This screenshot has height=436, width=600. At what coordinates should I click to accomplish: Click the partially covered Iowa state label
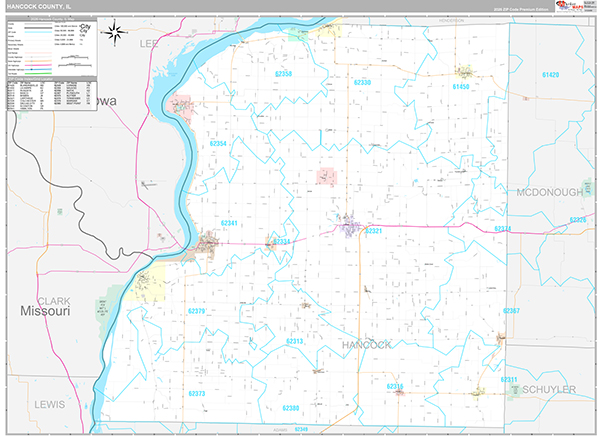(x=107, y=101)
